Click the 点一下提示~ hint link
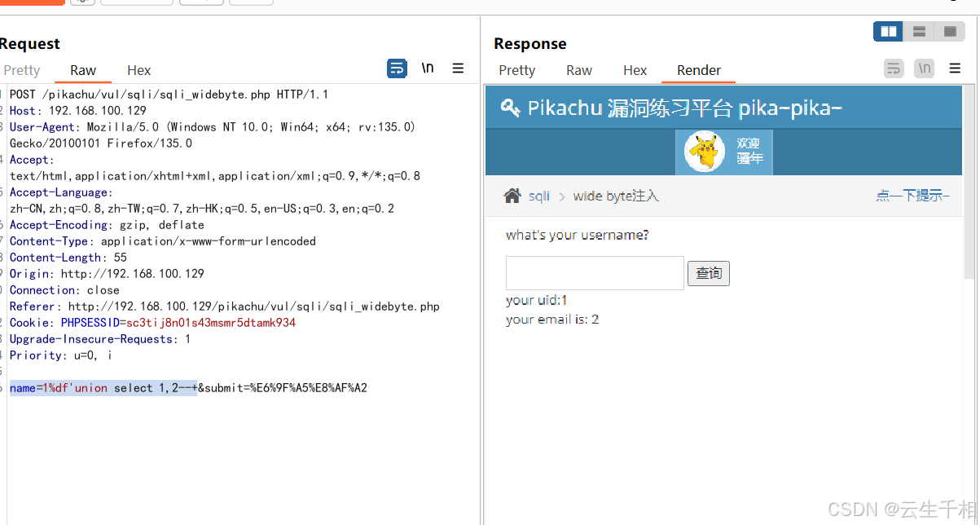The width and height of the screenshot is (980, 525). (x=912, y=196)
